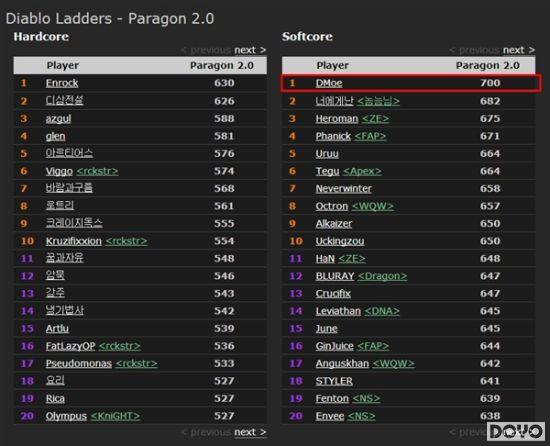Image resolution: width=550 pixels, height=446 pixels.
Task: Click the Hardcore Player column header
Action: (x=63, y=66)
